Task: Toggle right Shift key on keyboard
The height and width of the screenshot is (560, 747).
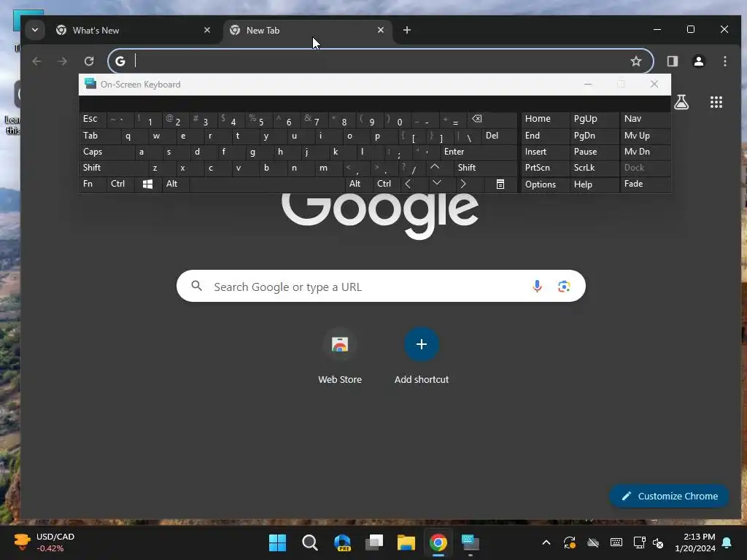Action: pos(485,168)
